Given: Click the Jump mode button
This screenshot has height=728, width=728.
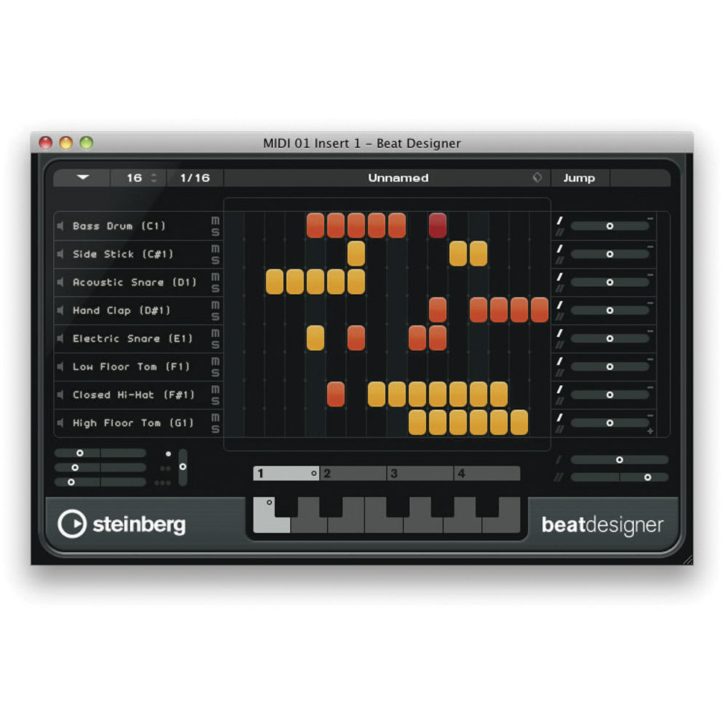Looking at the screenshot, I should (579, 178).
